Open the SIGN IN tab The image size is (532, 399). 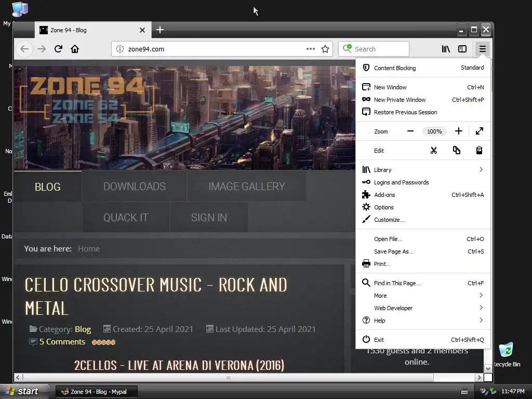[209, 218]
